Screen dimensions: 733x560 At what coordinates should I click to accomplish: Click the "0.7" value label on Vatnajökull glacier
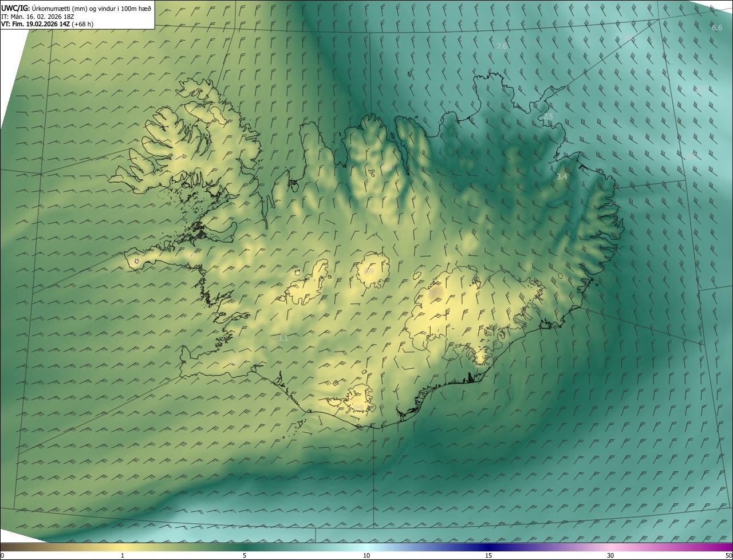point(435,293)
